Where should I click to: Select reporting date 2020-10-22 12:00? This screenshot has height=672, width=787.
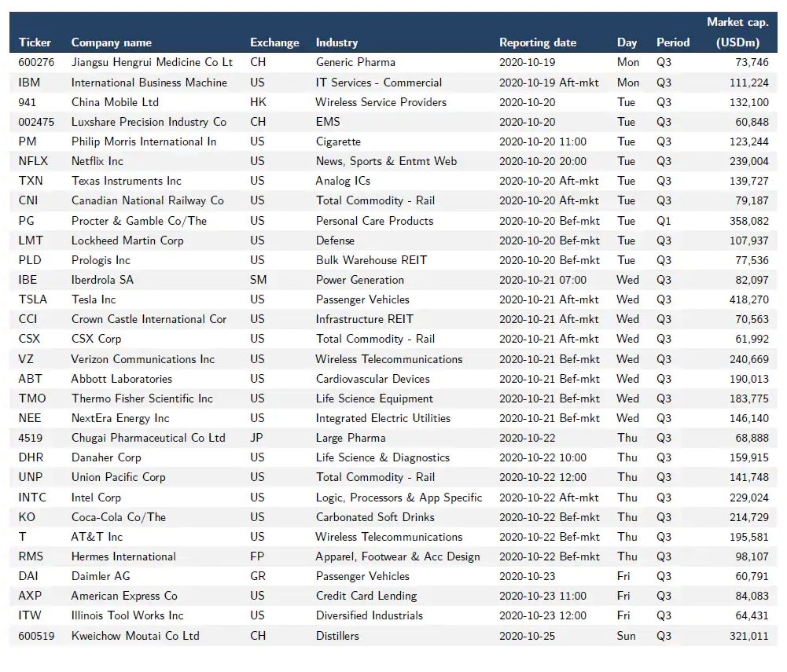point(542,477)
